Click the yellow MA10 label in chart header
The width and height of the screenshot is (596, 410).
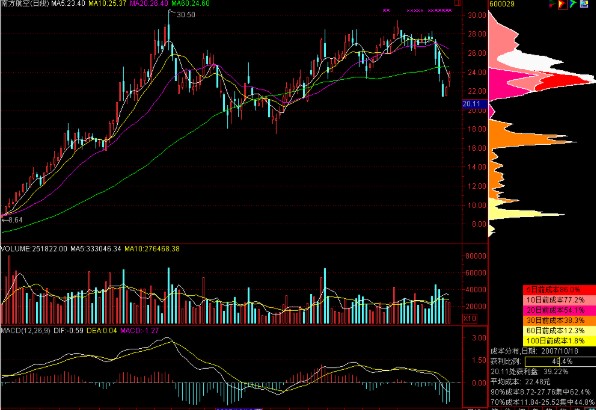[107, 3]
